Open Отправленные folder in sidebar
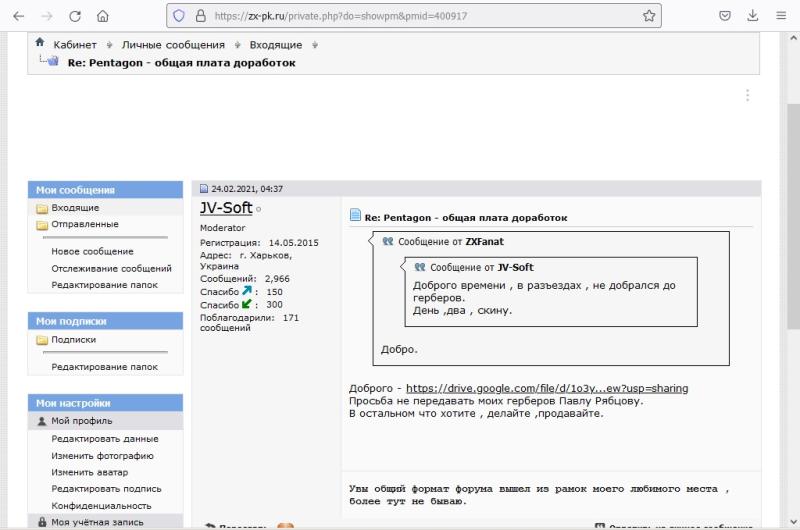Image resolution: width=800 pixels, height=530 pixels. point(85,225)
